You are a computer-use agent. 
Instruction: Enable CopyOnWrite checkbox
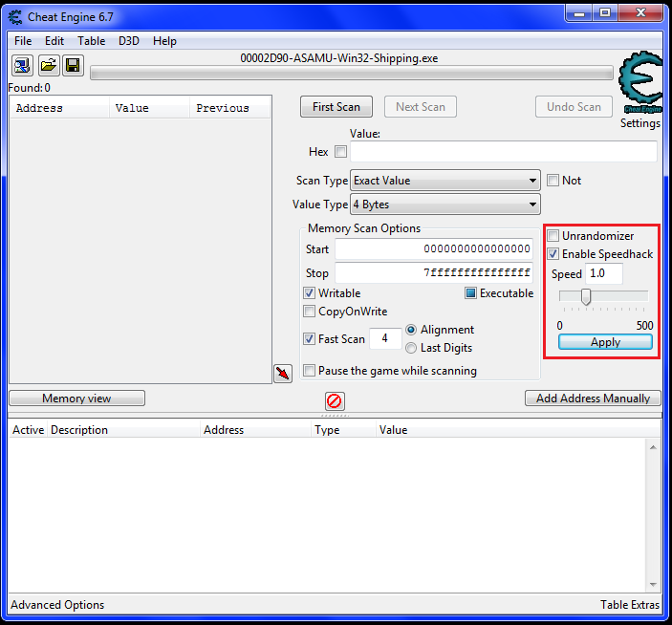309,311
